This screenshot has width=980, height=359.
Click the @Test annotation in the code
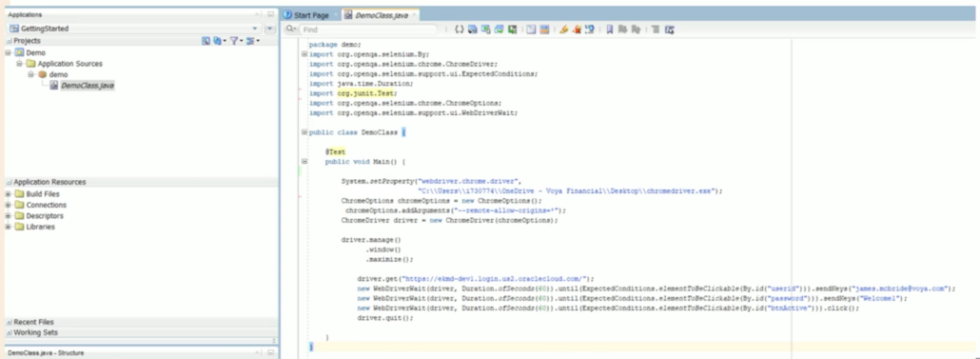[x=335, y=151]
